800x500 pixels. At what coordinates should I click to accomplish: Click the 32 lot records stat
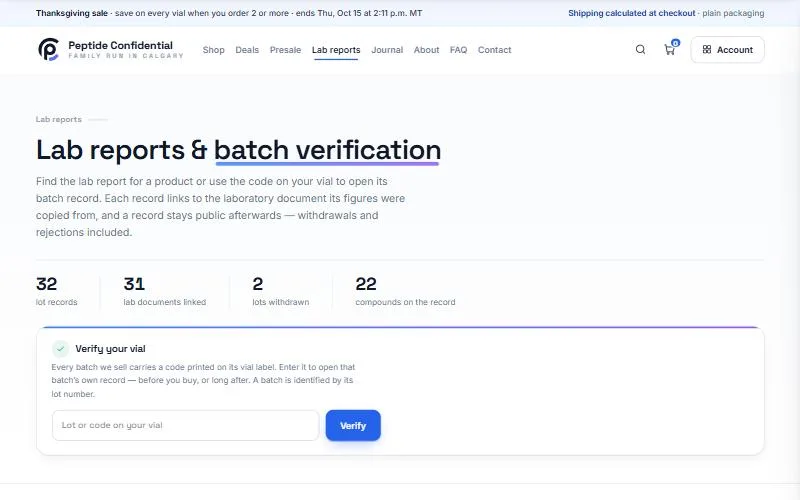pos(56,292)
